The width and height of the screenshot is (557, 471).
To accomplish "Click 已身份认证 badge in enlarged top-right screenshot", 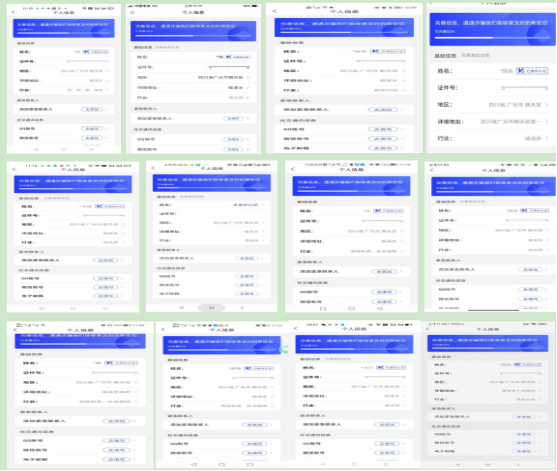I will 532,71.
